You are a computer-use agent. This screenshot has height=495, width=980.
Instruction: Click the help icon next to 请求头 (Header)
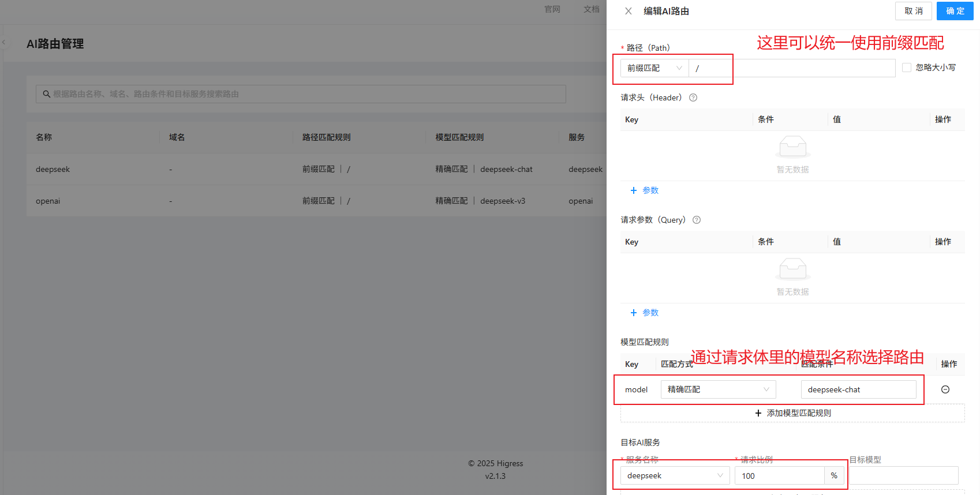coord(693,97)
